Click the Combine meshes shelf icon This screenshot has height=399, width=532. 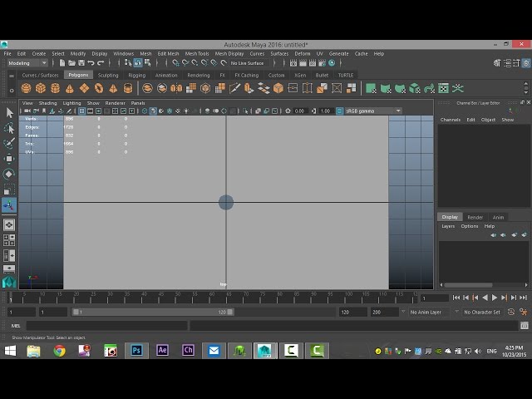(147, 89)
